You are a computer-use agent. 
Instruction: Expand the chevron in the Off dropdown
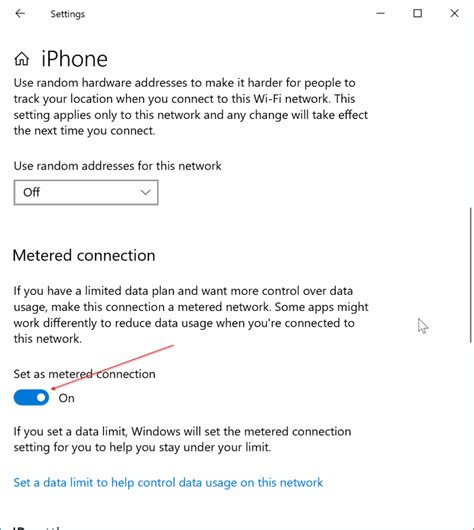click(145, 192)
